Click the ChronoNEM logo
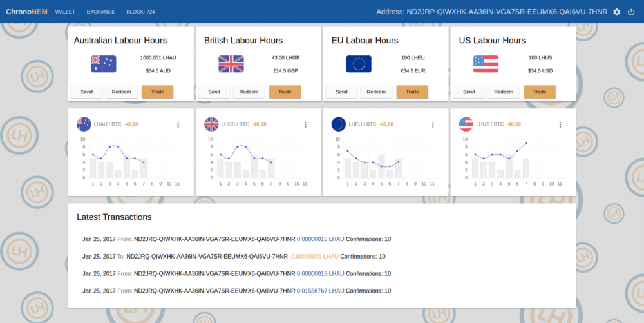Viewport: 644px width, 323px height. pos(26,12)
